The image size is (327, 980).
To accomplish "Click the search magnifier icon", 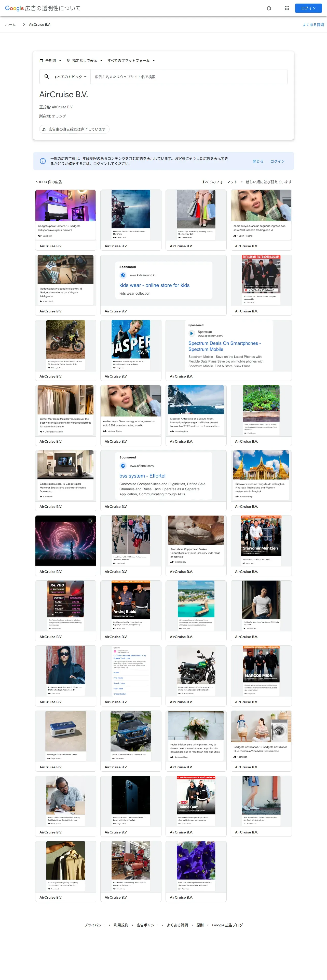I will 46,77.
